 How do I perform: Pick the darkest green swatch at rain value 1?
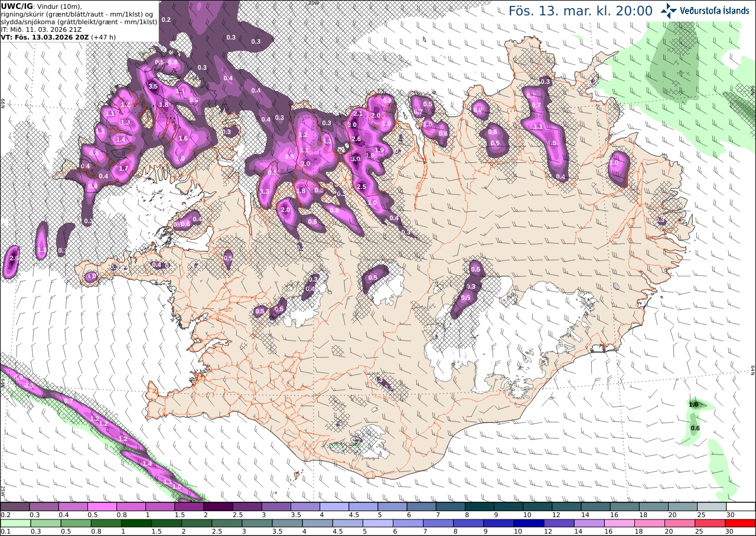coord(136,523)
